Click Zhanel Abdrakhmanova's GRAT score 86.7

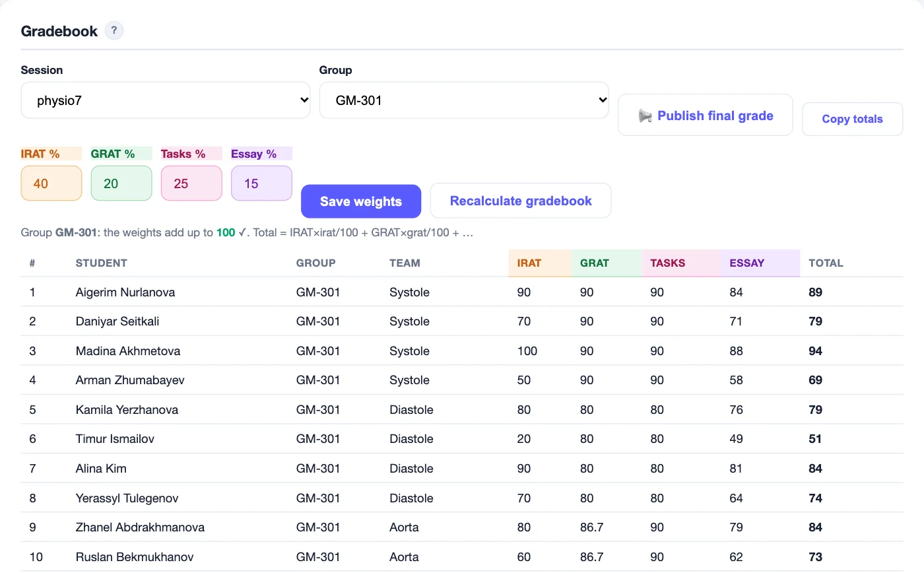(592, 527)
